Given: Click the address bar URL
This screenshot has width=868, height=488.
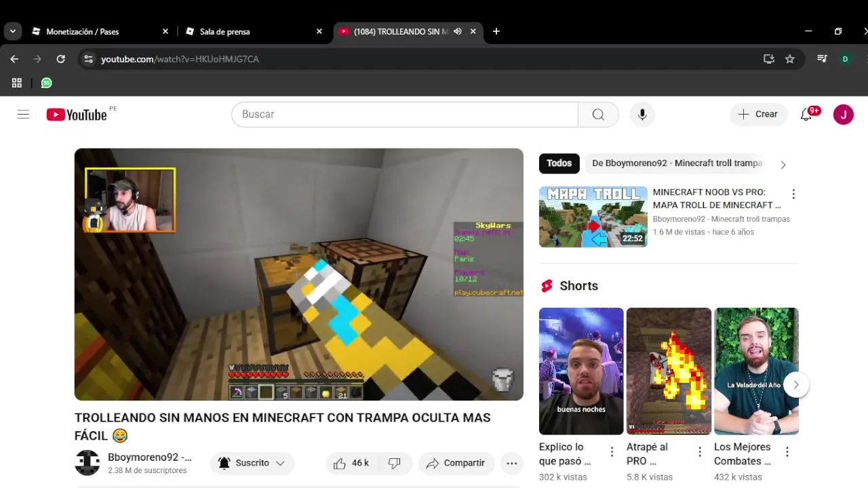Looking at the screenshot, I should tap(180, 59).
